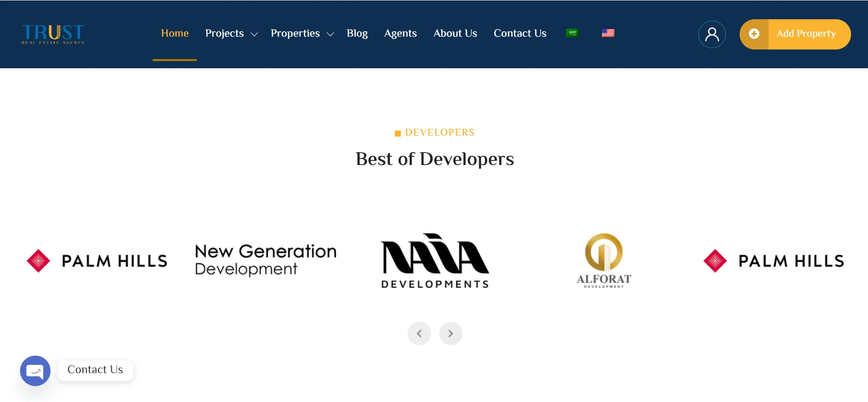Screen dimensions: 868x402
Task: Switch language using the US flag
Action: [608, 33]
